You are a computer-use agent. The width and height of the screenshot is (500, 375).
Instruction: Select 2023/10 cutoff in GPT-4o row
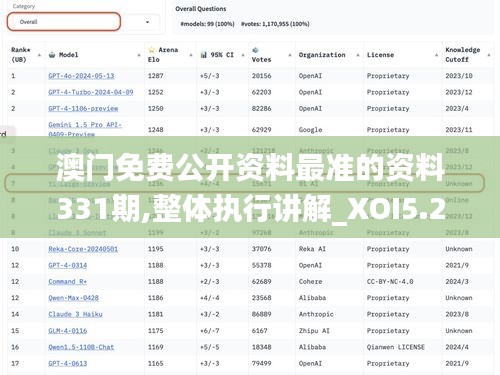pos(459,76)
